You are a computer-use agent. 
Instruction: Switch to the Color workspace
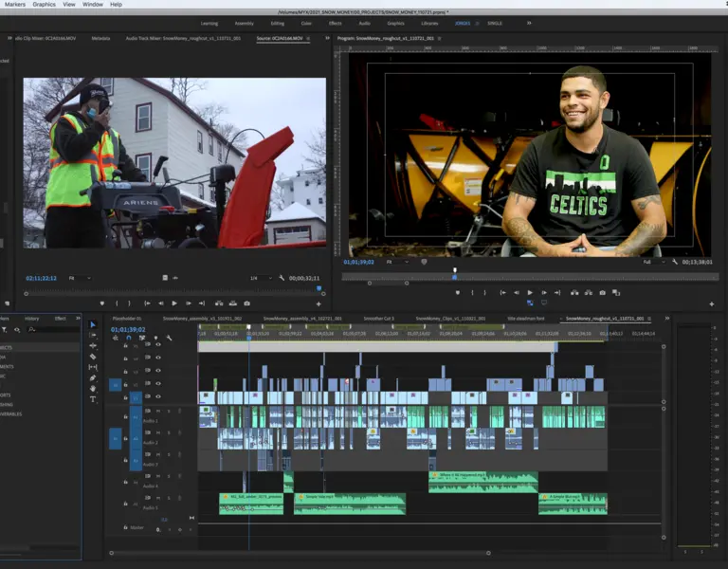306,23
